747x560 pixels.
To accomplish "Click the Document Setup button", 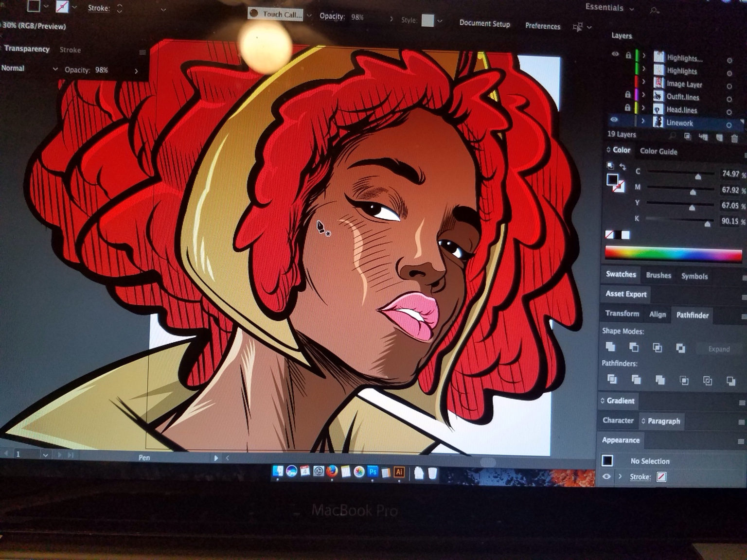I will tap(484, 23).
